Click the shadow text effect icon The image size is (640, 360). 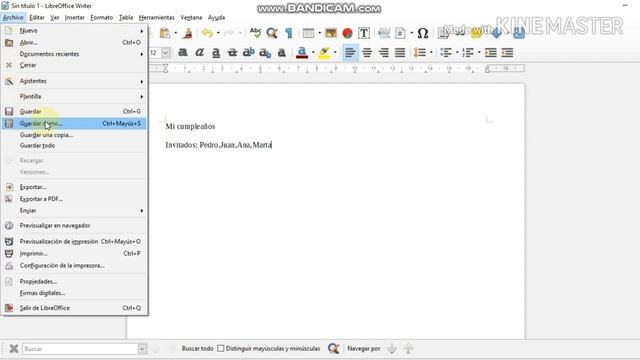[x=282, y=52]
